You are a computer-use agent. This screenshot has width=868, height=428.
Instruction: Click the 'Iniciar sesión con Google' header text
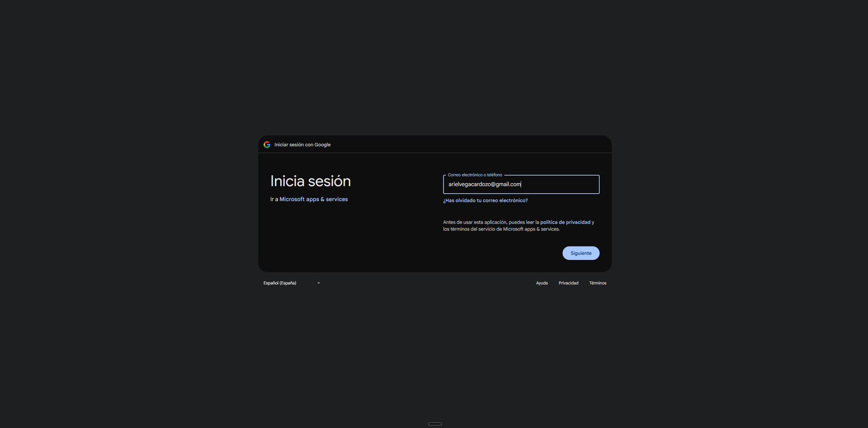tap(302, 145)
